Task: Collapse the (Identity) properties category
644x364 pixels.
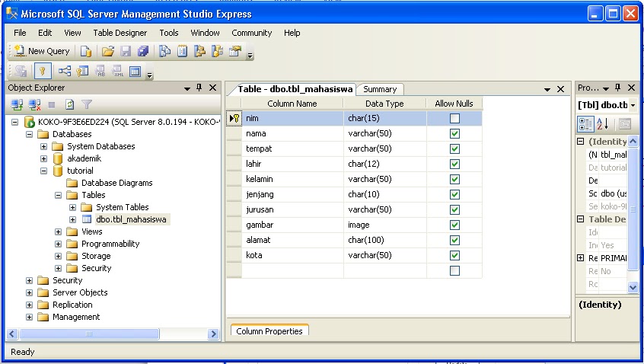Action: coord(580,142)
